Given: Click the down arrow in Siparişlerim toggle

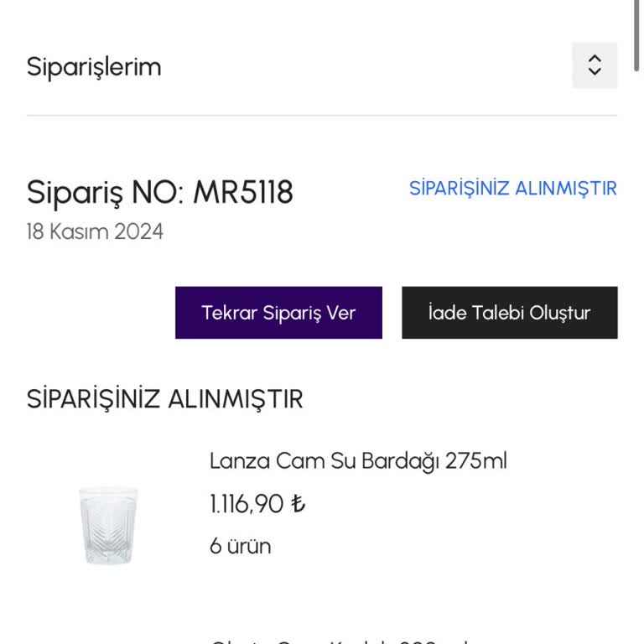Looking at the screenshot, I should [x=595, y=72].
